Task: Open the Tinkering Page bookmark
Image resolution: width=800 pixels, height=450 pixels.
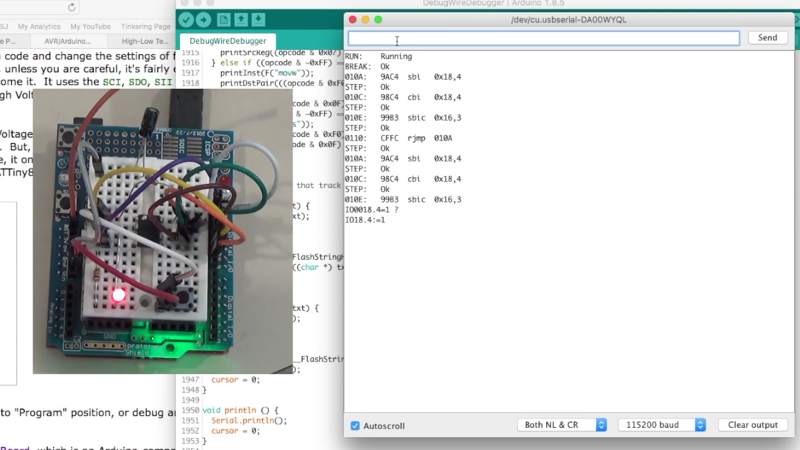Action: click(143, 26)
